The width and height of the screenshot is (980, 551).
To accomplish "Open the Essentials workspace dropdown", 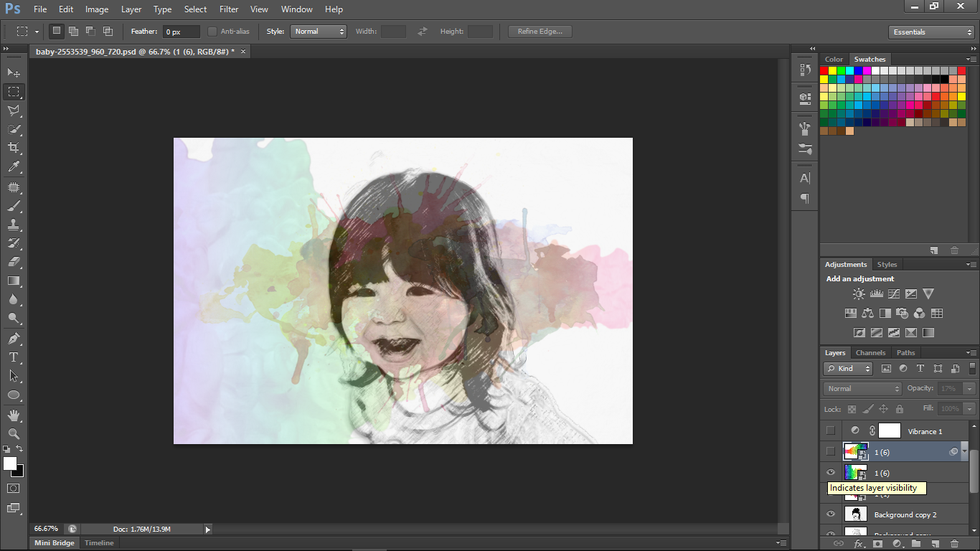I will pyautogui.click(x=930, y=32).
